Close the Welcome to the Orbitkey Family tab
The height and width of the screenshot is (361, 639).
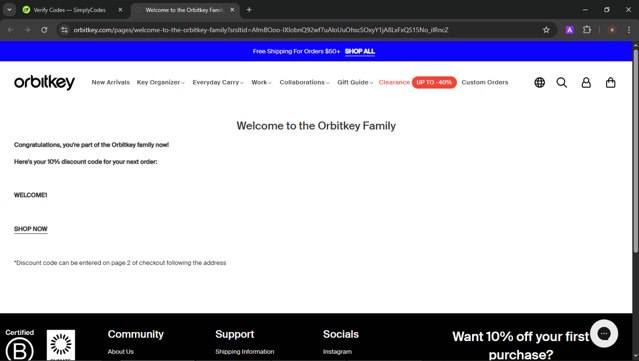[232, 10]
